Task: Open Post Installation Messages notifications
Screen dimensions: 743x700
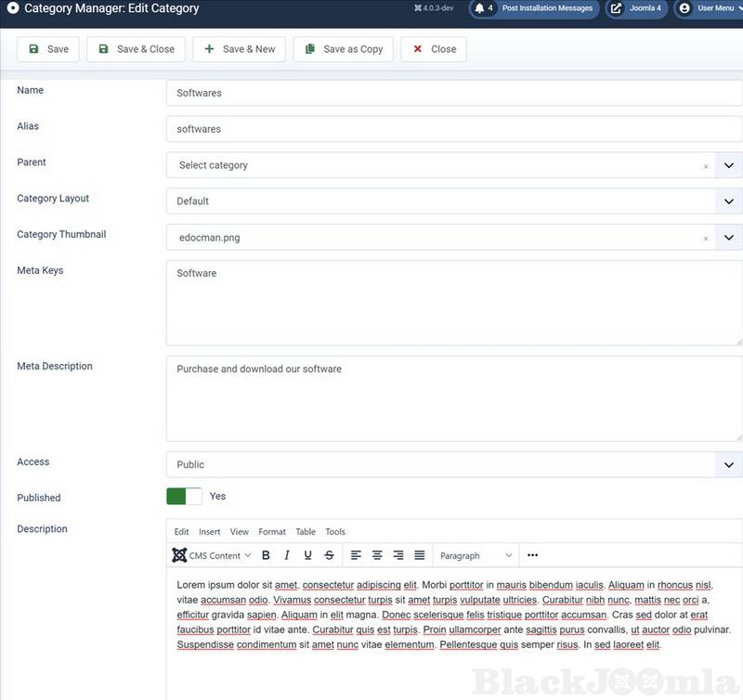Action: point(533,8)
